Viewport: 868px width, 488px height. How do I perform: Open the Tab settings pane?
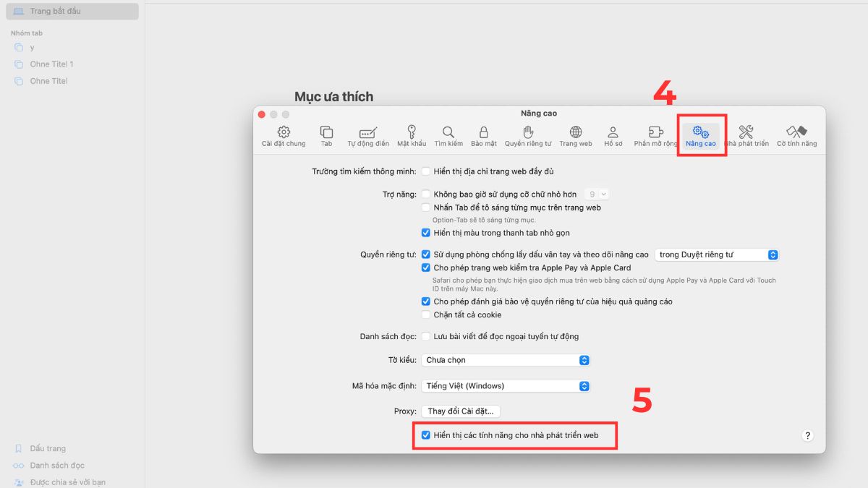[327, 136]
